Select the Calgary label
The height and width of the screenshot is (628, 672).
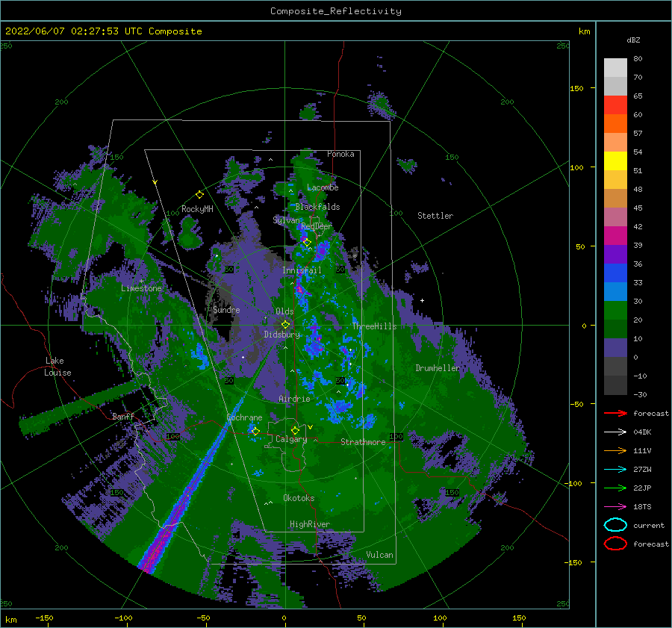pos(291,439)
